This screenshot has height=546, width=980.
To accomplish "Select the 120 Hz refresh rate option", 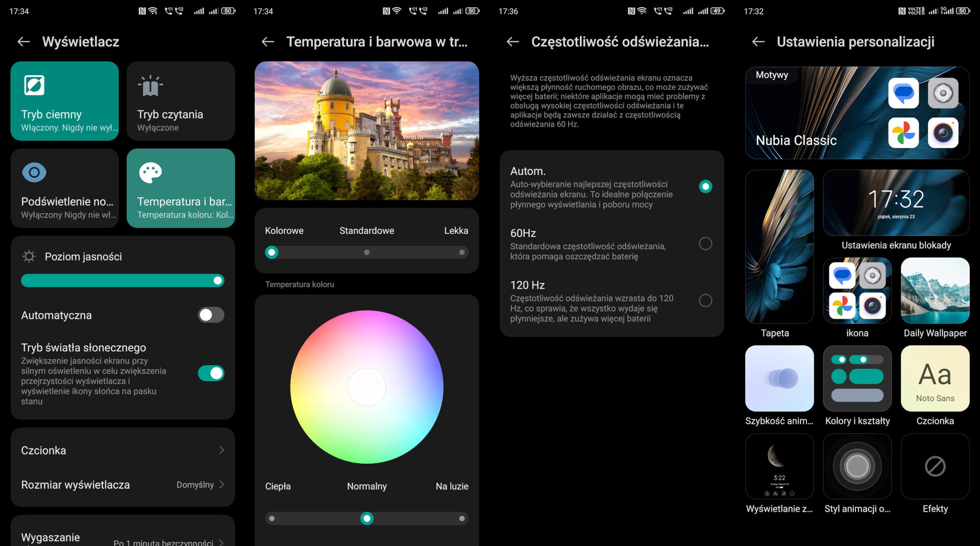I will tap(705, 301).
